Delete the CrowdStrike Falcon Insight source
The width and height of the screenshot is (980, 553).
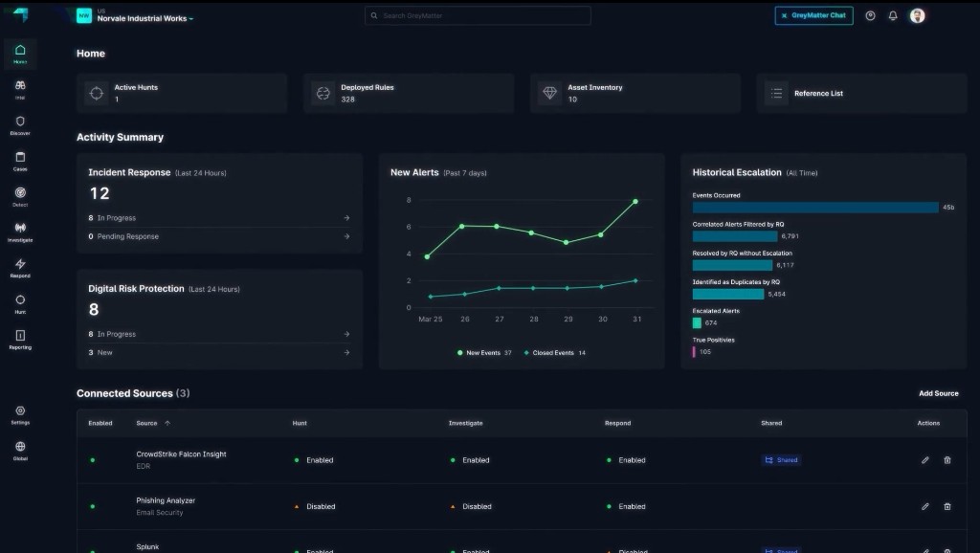click(x=947, y=460)
